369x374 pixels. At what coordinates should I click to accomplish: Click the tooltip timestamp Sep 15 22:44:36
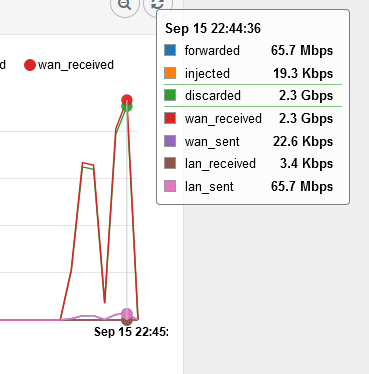click(213, 28)
